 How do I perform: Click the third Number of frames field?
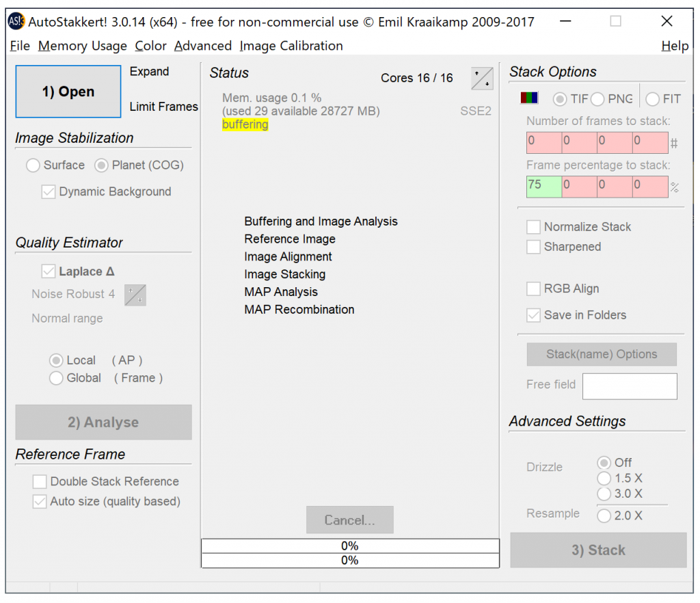615,143
